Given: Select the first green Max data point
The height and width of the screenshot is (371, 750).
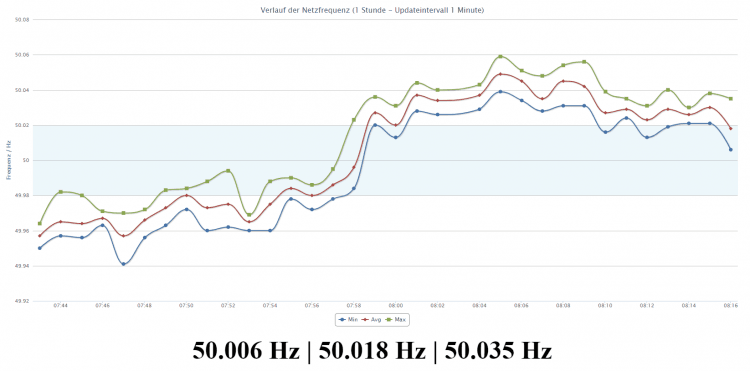Looking at the screenshot, I should click(40, 223).
